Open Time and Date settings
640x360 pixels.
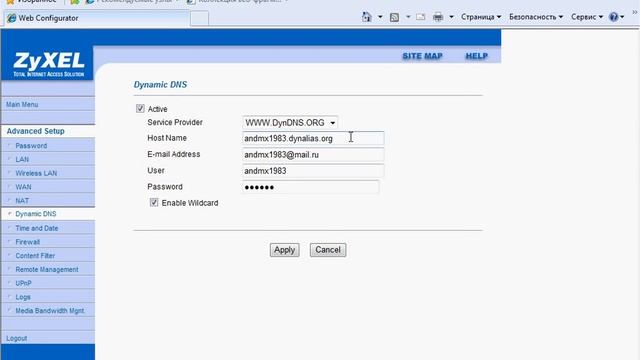click(37, 228)
